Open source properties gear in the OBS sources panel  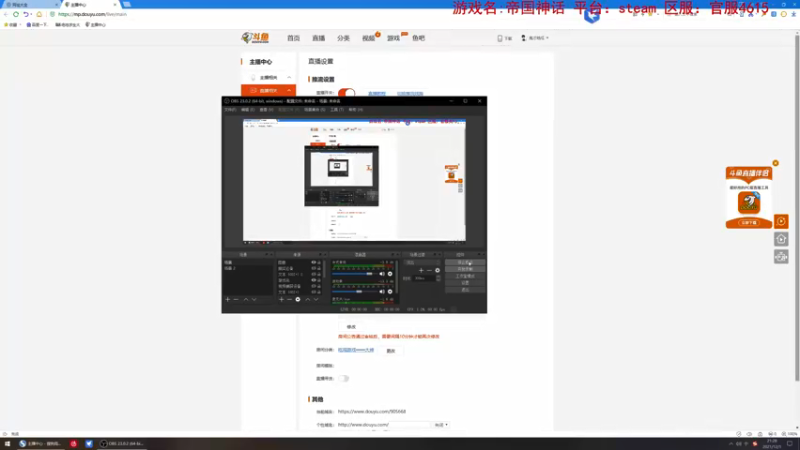[x=298, y=299]
